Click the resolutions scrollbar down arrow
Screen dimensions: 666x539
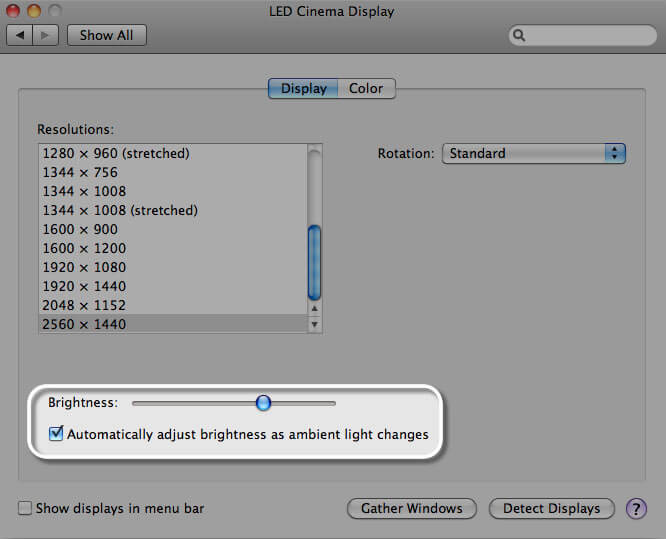314,325
